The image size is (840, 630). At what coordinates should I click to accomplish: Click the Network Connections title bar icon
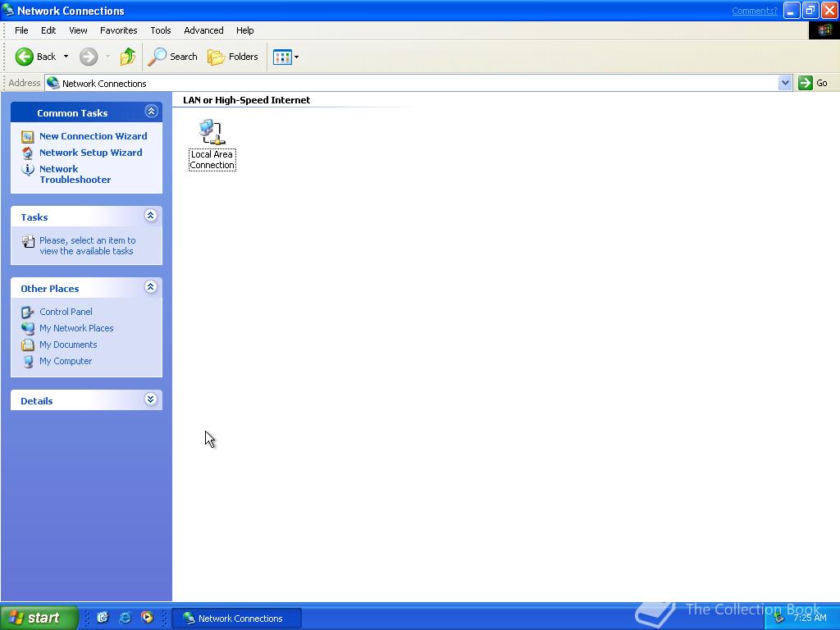(8, 10)
